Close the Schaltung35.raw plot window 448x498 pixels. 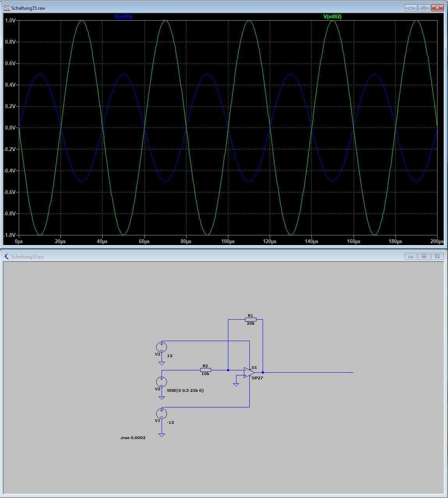437,8
